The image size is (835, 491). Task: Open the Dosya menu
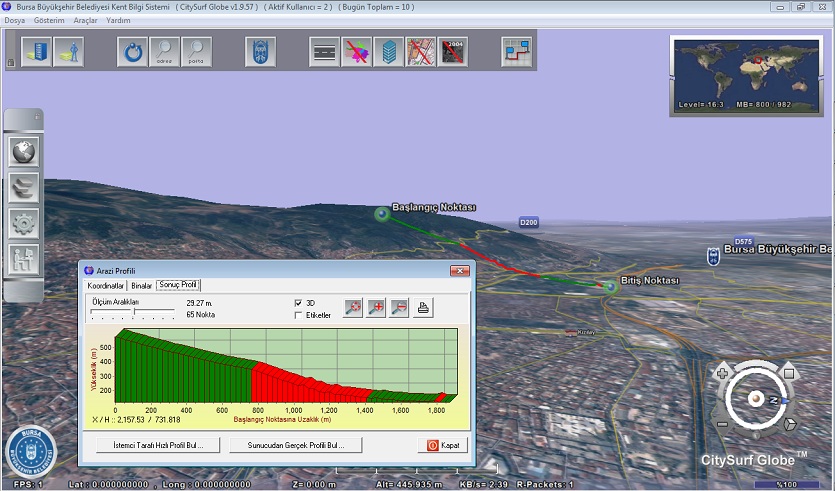coord(15,20)
